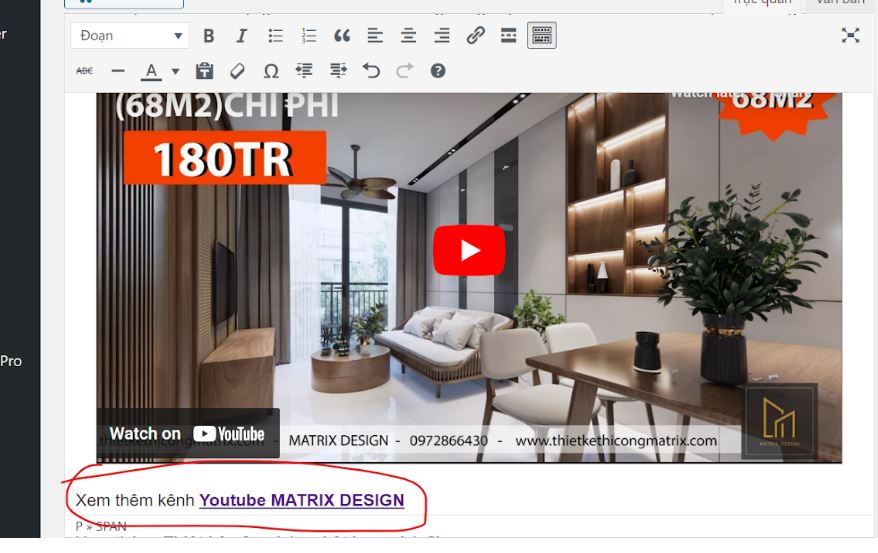Open the Đoạn paragraph format dropdown
The image size is (878, 553).
point(130,36)
